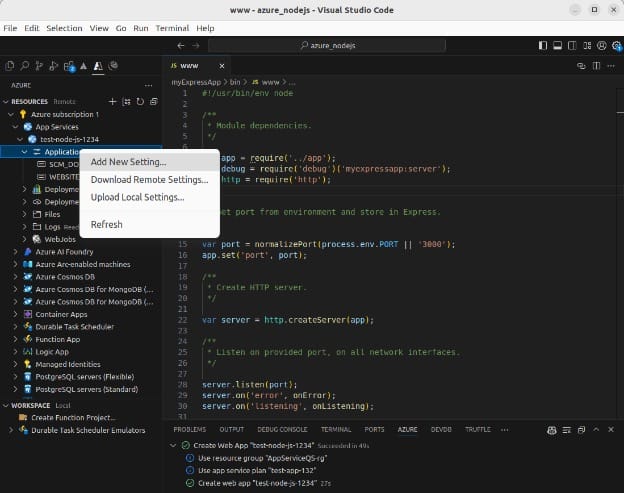Viewport: 624px width, 493px height.
Task: Maximize the panel with the up chevron
Action: (x=596, y=430)
